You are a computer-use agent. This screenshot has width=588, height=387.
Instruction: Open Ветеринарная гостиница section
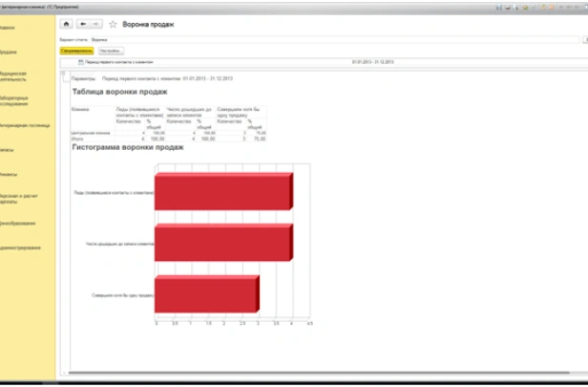(x=24, y=124)
